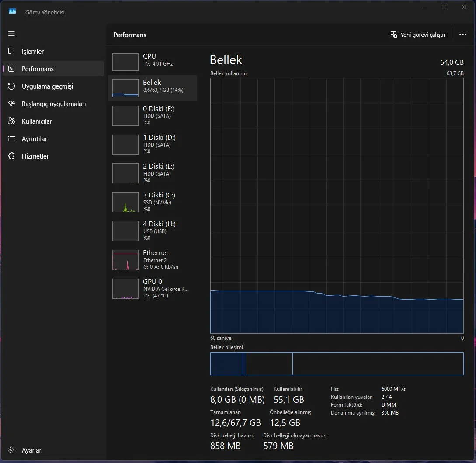Show 1 Diski (D:) performance
The width and height of the screenshot is (476, 463).
[152, 144]
